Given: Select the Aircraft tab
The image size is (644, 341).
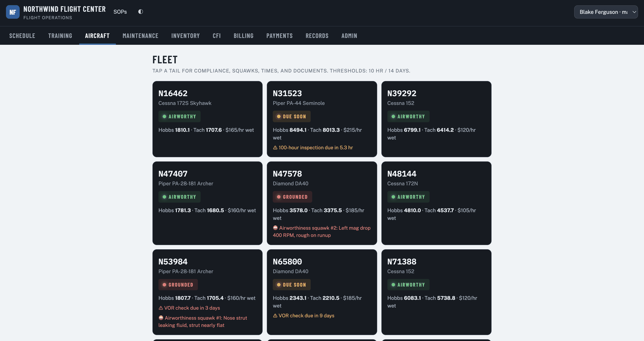Looking at the screenshot, I should click(97, 36).
